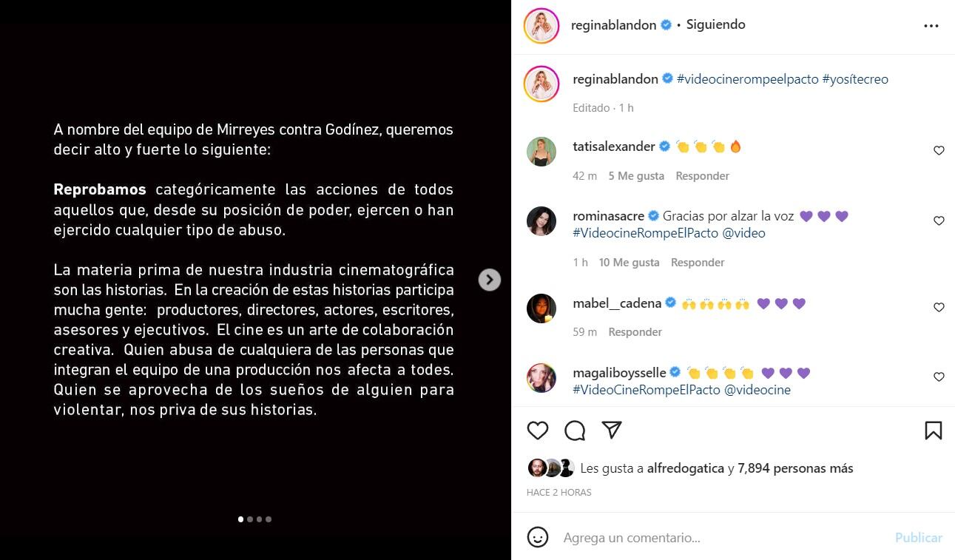
Task: Reply to rominasacre's comment via Responder
Action: pyautogui.click(x=698, y=263)
